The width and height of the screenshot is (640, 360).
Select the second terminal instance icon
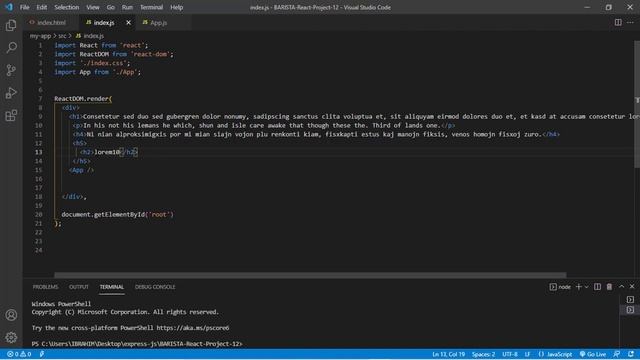pyautogui.click(x=630, y=310)
